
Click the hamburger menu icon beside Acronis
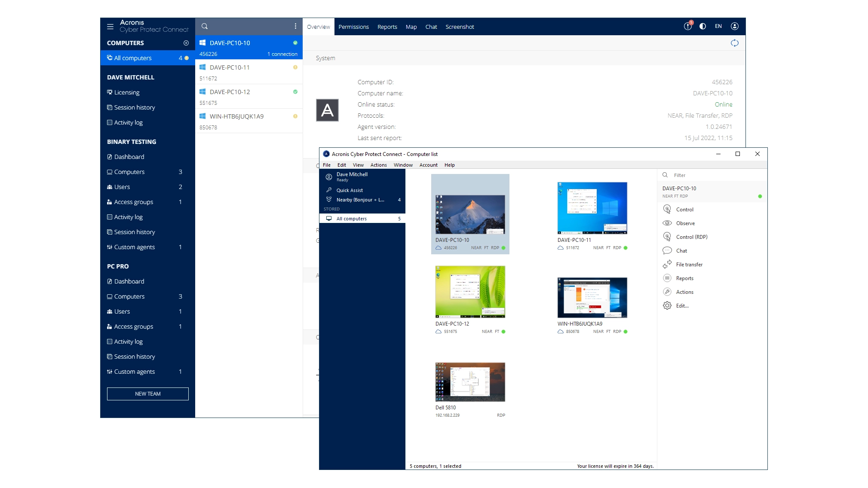point(110,27)
